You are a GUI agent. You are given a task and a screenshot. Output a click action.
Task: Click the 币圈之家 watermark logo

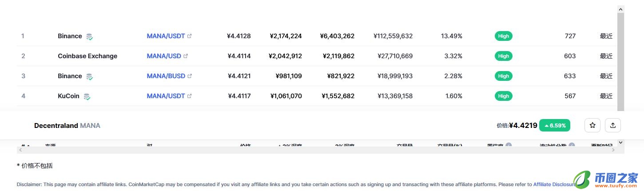605,179
